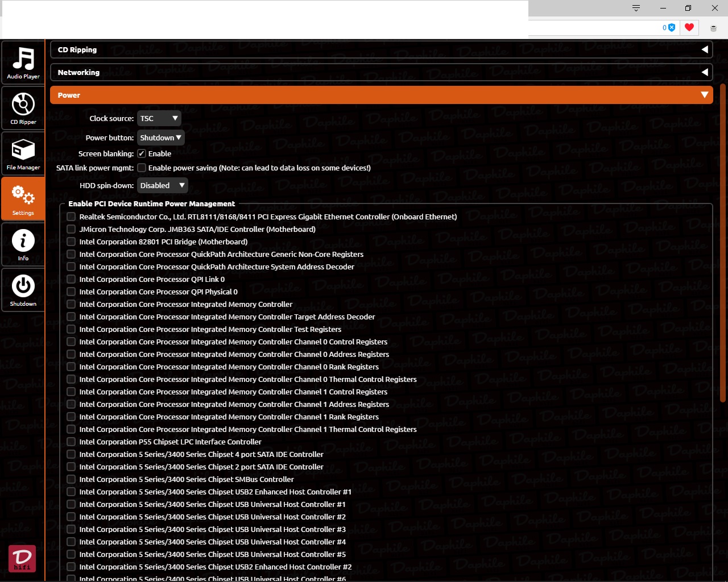Check the Realtek Gigabit Ethernet Controller box
728x582 pixels.
(x=71, y=217)
